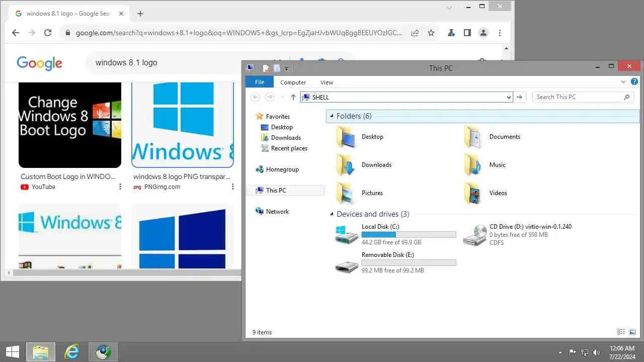Open a new Chrome tab
The image size is (644, 362).
tap(140, 14)
